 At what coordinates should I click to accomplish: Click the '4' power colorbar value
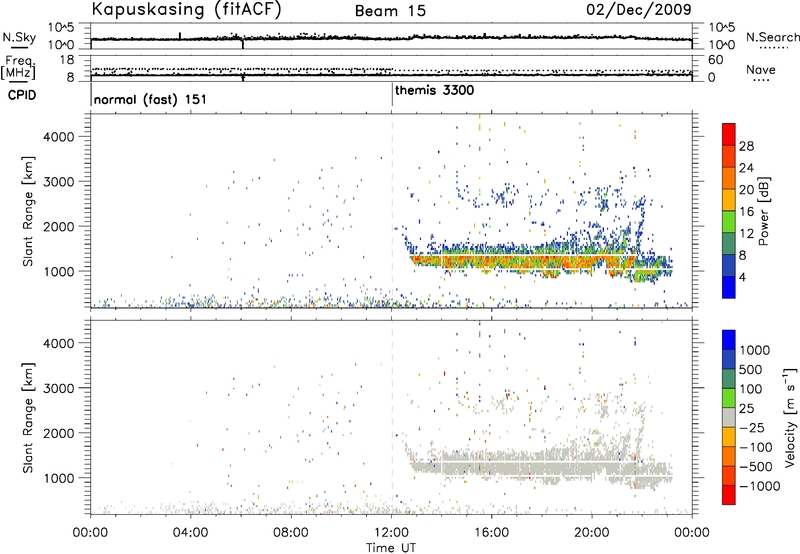742,277
